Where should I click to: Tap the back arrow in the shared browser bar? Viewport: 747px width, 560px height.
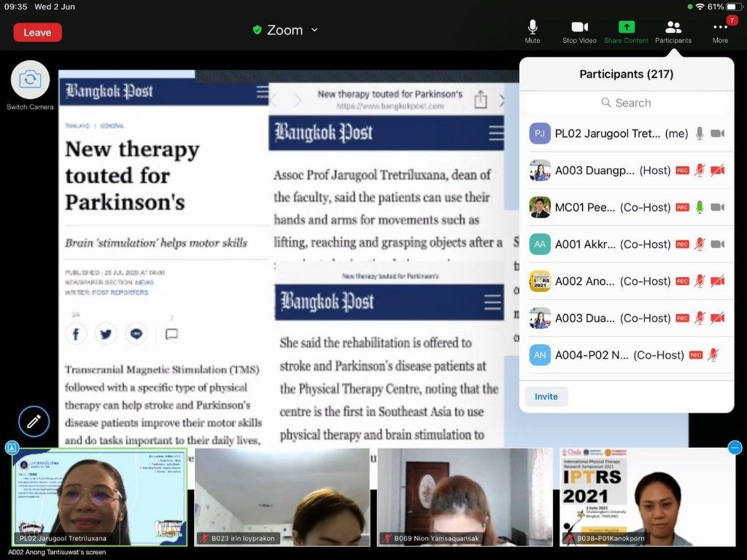274,101
